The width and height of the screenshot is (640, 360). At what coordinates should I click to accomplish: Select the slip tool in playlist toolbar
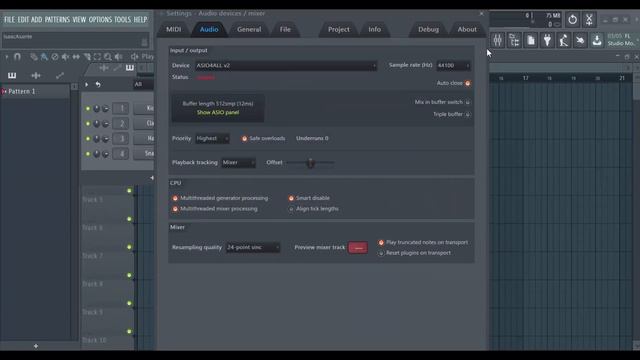click(76, 57)
